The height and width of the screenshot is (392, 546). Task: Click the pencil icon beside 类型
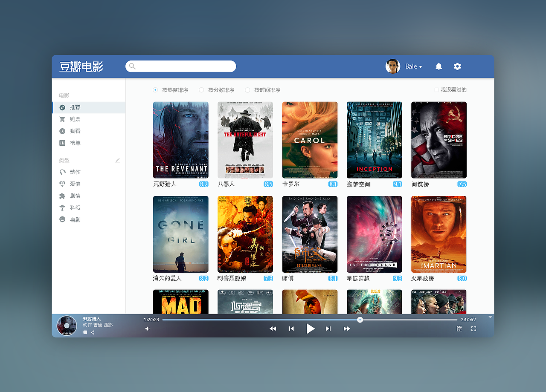(x=118, y=160)
